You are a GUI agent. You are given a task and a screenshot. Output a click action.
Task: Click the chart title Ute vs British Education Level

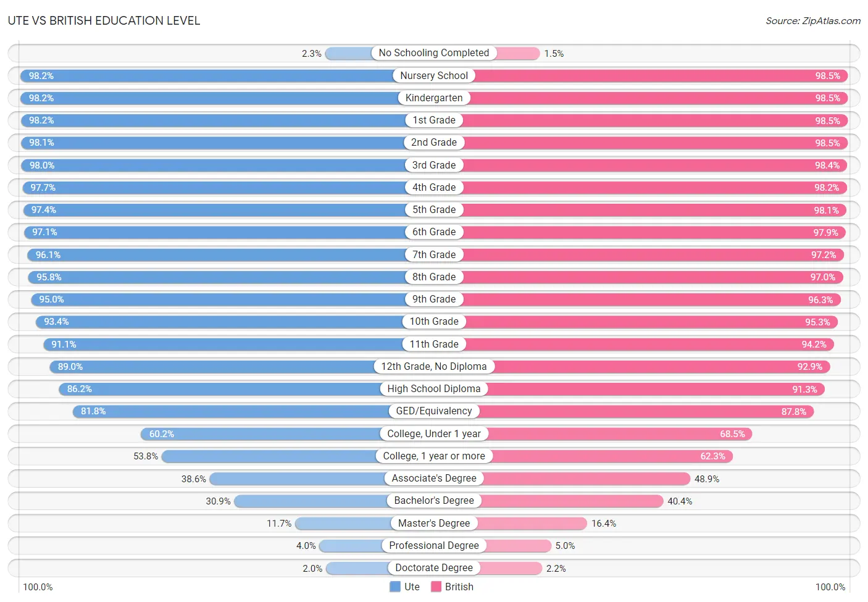pos(104,20)
